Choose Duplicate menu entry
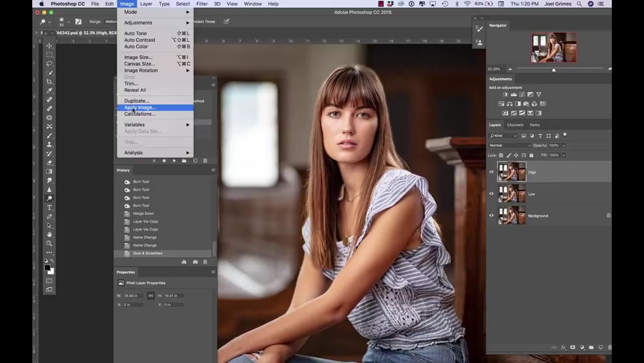Image resolution: width=644 pixels, height=363 pixels. tap(155, 101)
